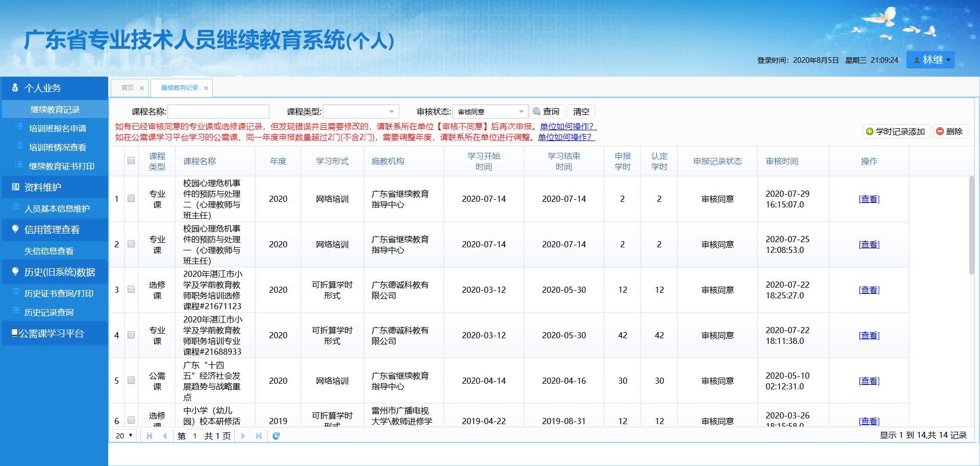Viewport: 980px width, 466px height.
Task: Go to the last page of records
Action: [258, 436]
